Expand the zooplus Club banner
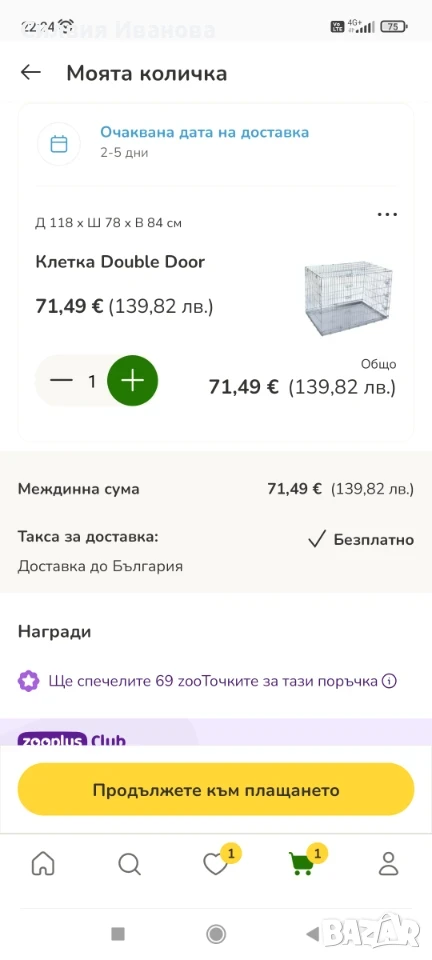This screenshot has height=960, width=432. [x=216, y=733]
